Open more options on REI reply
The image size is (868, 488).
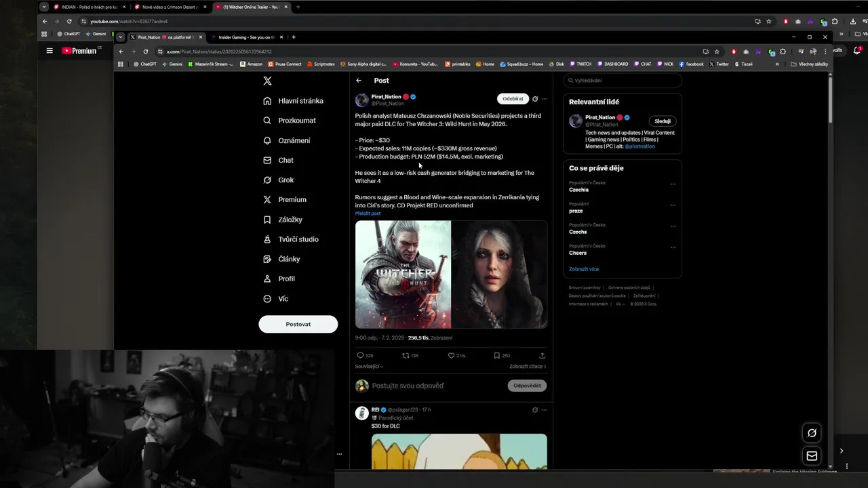click(x=544, y=410)
